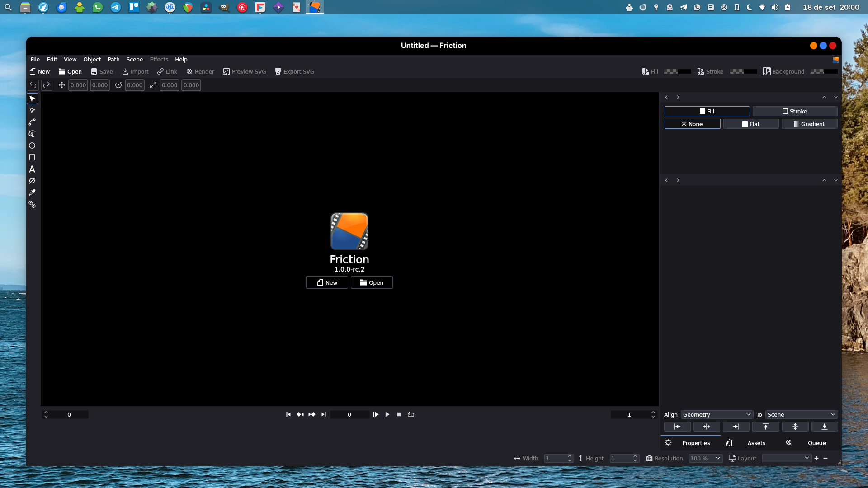Pick the color picker eyedropper tool
This screenshot has width=868, height=488.
pos(32,192)
